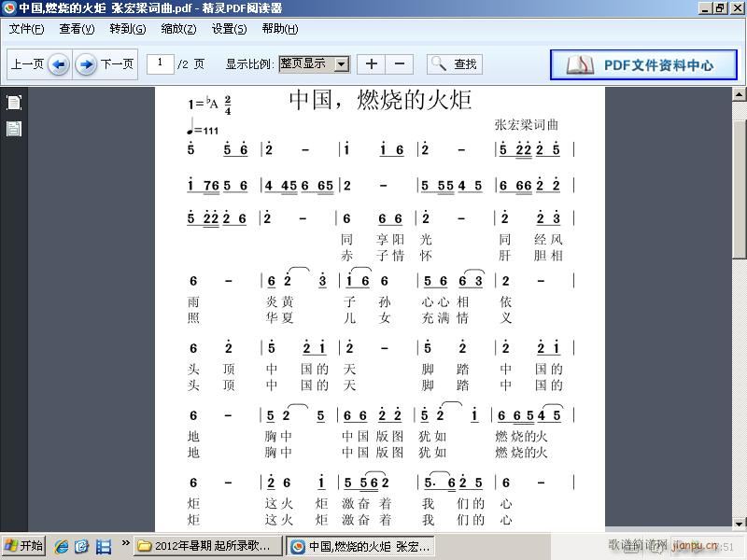
Task: Click the next page blue arrow icon
Action: [85, 63]
